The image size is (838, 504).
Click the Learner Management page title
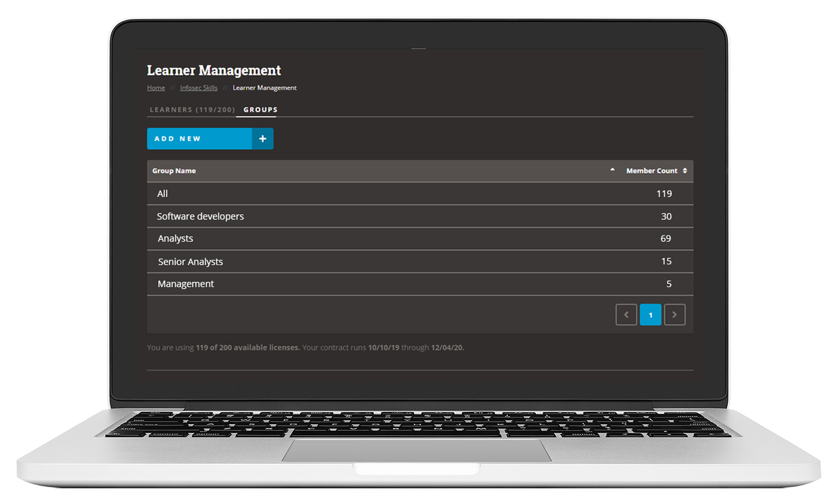tap(213, 70)
